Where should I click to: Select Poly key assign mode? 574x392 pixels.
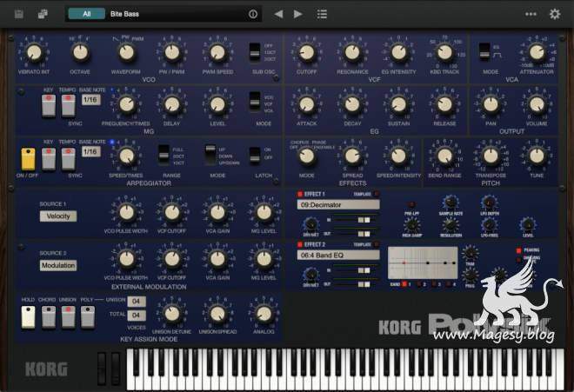88,317
